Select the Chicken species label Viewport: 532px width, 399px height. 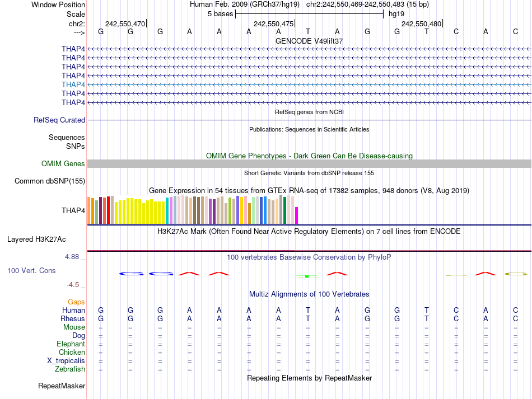coord(72,352)
